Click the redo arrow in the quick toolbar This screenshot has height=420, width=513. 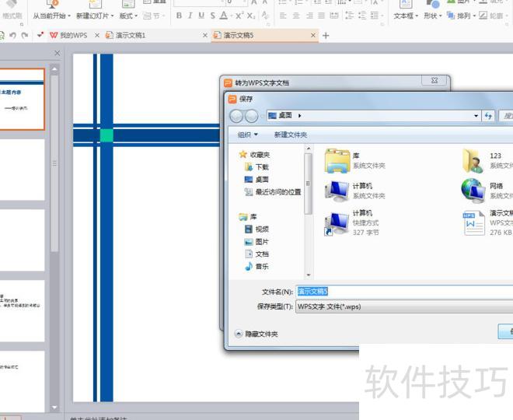tap(25, 35)
